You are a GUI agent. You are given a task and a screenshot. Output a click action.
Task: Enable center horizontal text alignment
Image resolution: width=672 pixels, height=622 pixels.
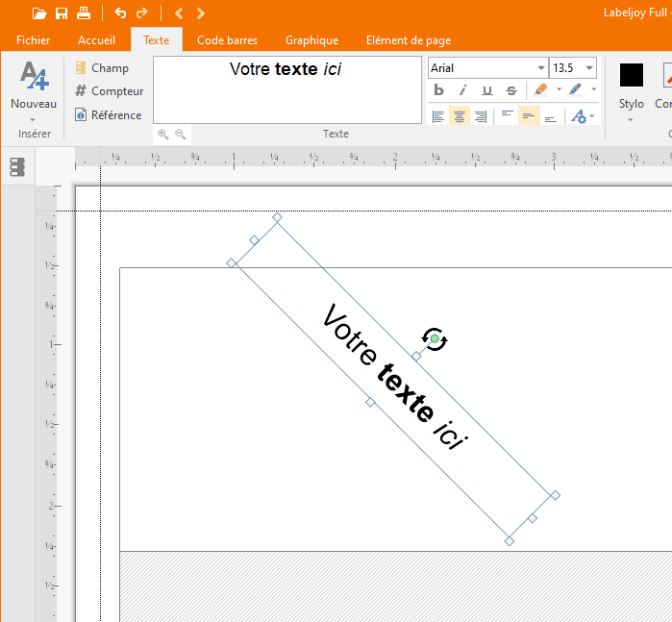tap(460, 116)
